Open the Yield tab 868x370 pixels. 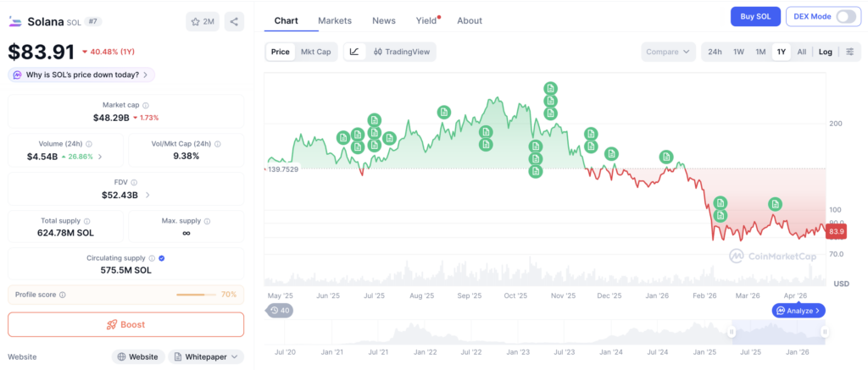[x=428, y=20]
